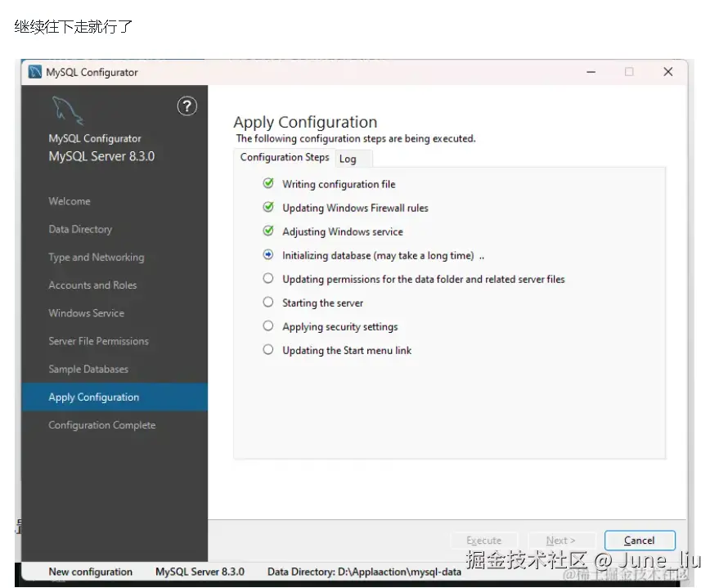This screenshot has height=588, width=719.
Task: Click 'Starting the server' step text
Action: click(322, 303)
